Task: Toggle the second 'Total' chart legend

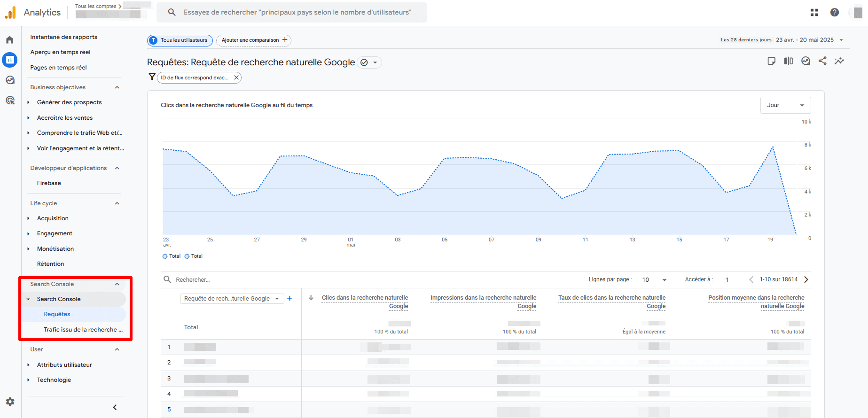Action: coord(193,256)
